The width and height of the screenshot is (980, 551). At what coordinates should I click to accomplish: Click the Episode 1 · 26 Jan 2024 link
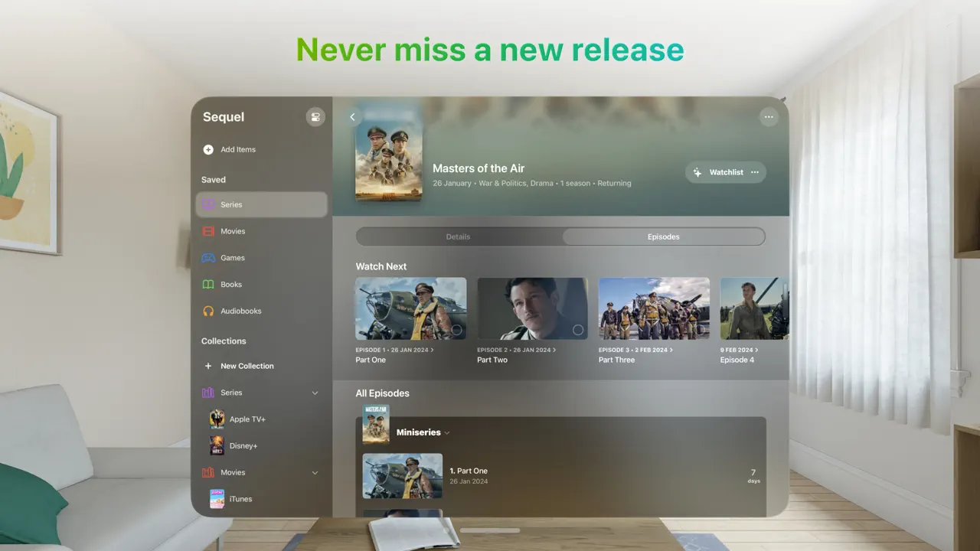click(394, 350)
